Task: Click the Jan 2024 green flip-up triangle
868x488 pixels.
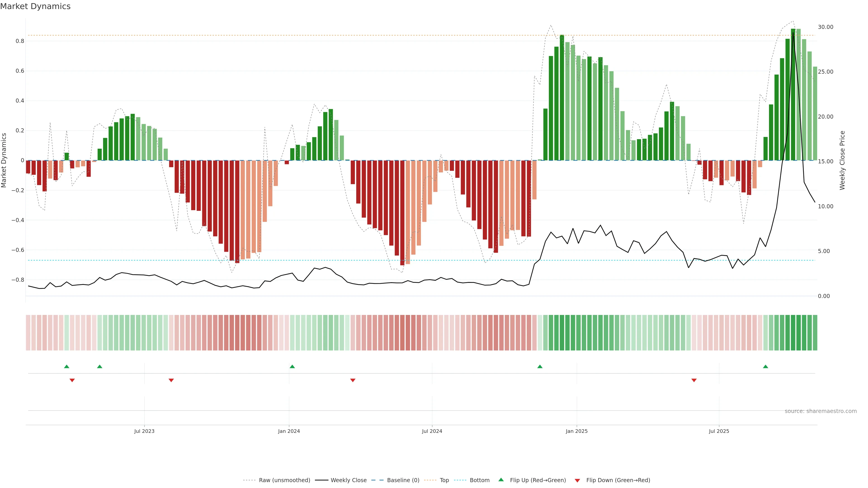Action: [292, 366]
